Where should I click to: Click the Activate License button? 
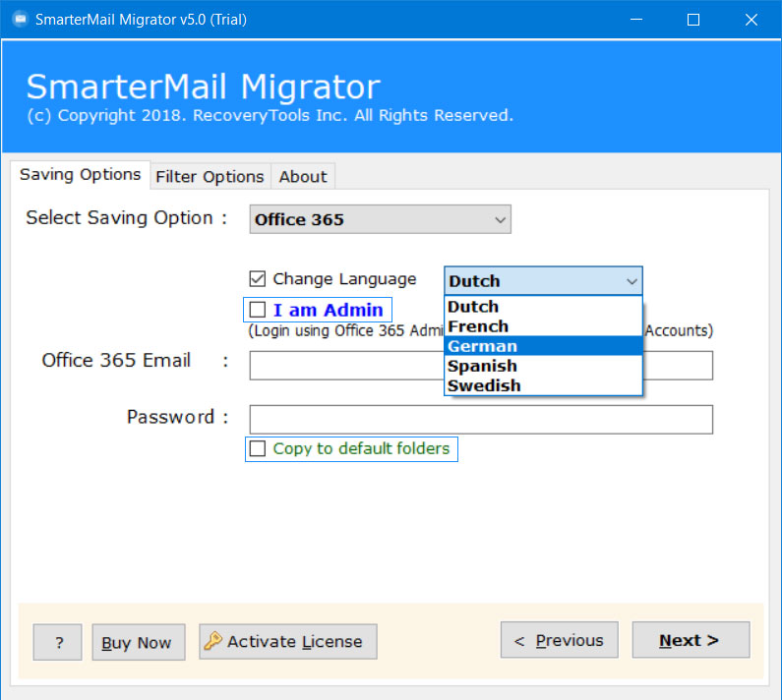288,641
